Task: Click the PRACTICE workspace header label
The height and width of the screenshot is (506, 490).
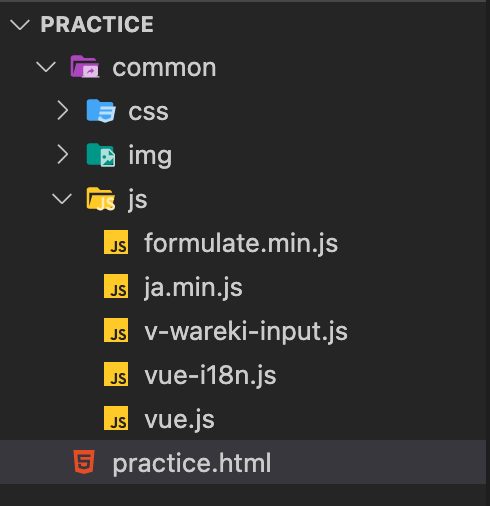Action: coord(97,24)
